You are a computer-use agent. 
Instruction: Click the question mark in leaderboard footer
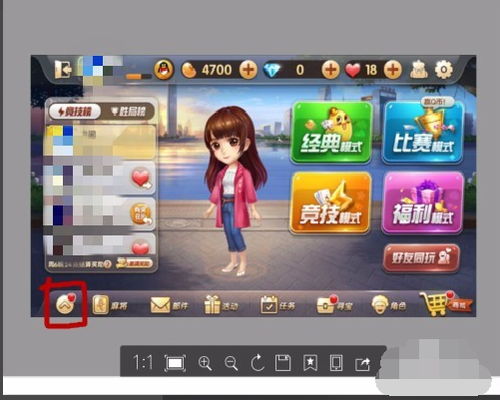click(x=107, y=264)
